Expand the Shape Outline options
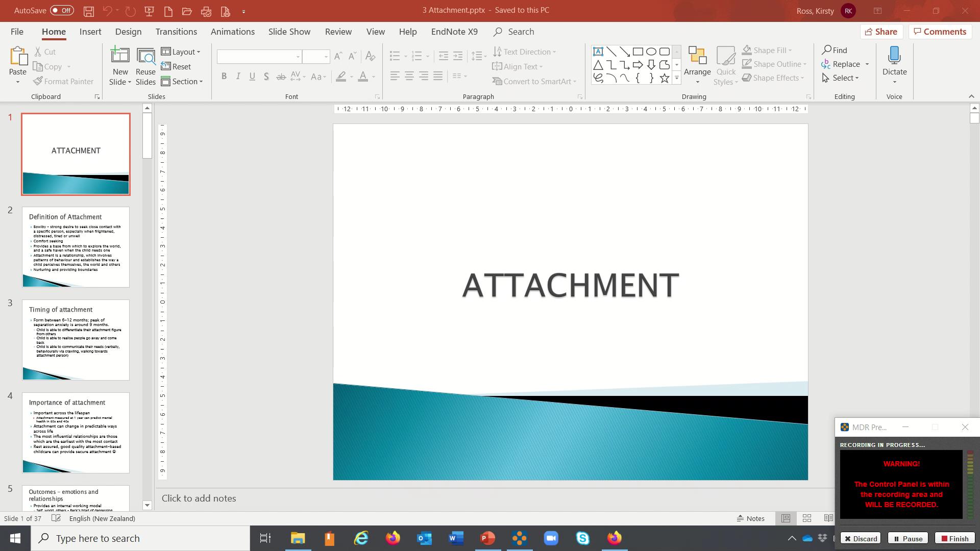 tap(805, 64)
